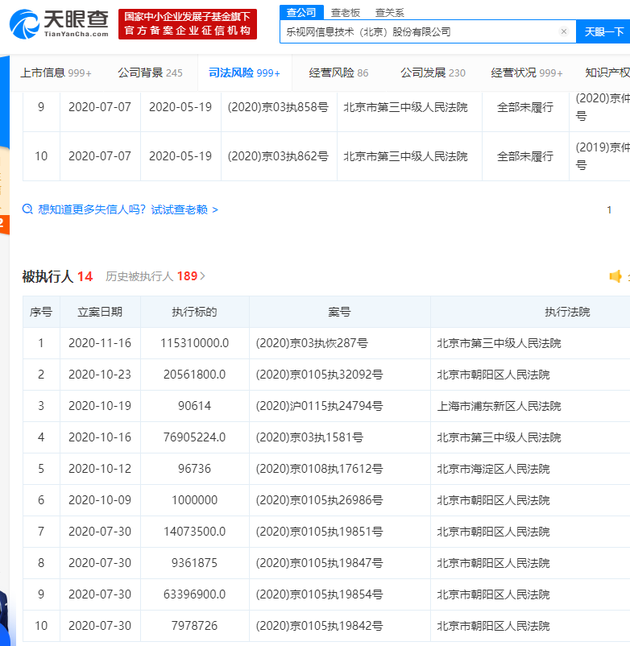Click case number (2020)京03执恢287号

click(x=312, y=343)
